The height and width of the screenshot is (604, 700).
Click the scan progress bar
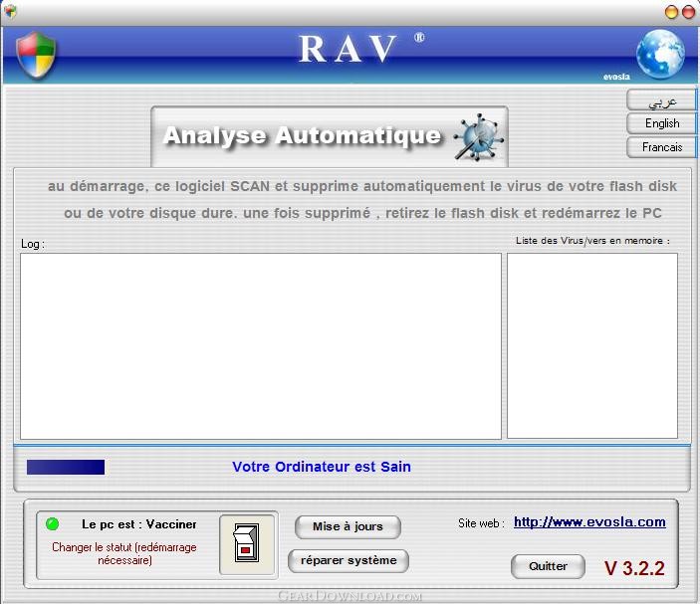pyautogui.click(x=66, y=467)
